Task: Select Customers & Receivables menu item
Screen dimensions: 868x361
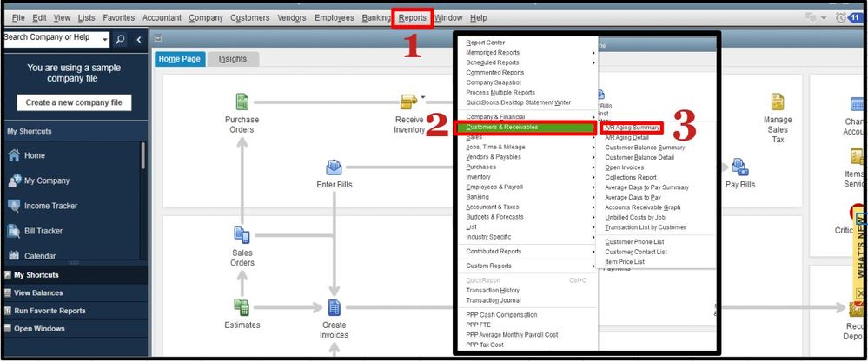Action: click(524, 128)
